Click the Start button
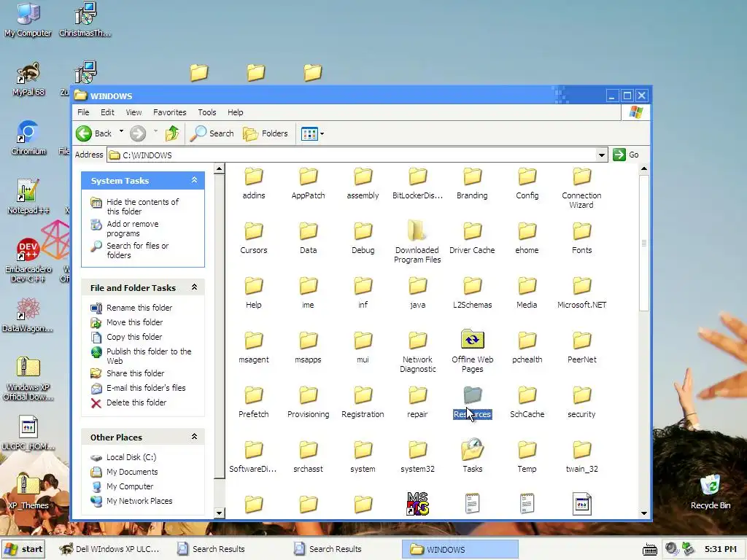Screen dimensions: 747x560 click(24, 549)
